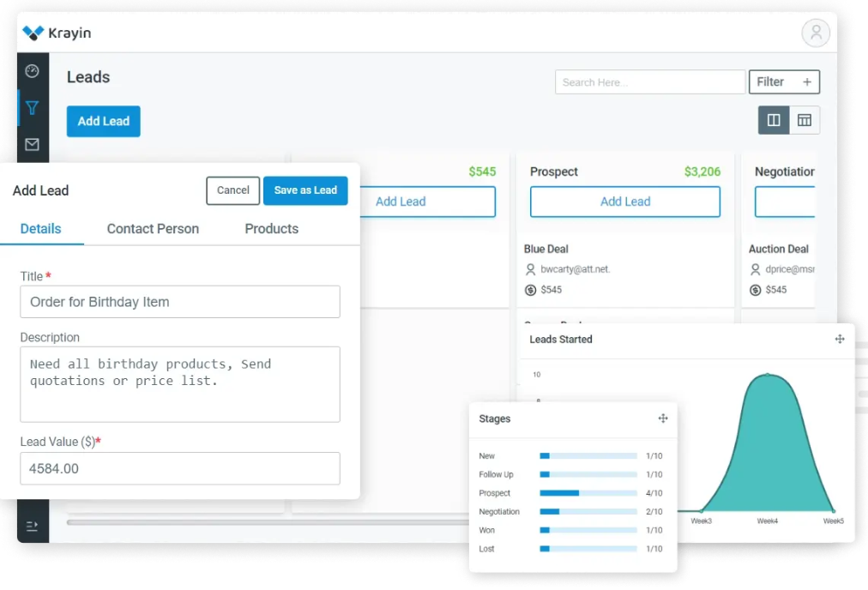Click the Leads Started widget title
Image resolution: width=868 pixels, height=590 pixels.
pyautogui.click(x=561, y=340)
